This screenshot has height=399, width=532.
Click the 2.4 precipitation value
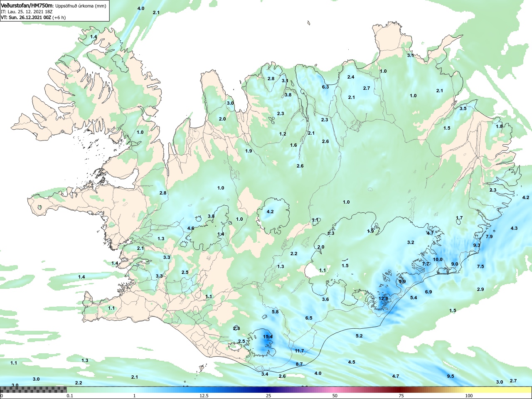click(x=351, y=77)
